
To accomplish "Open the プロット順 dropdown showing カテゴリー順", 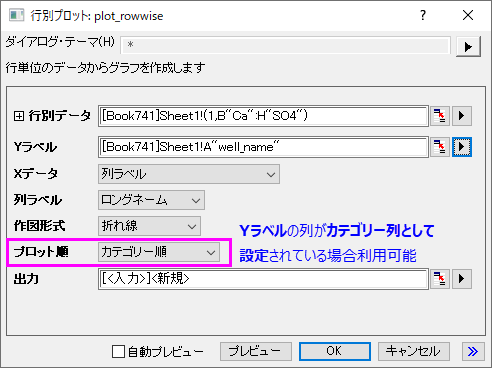I will (x=159, y=252).
